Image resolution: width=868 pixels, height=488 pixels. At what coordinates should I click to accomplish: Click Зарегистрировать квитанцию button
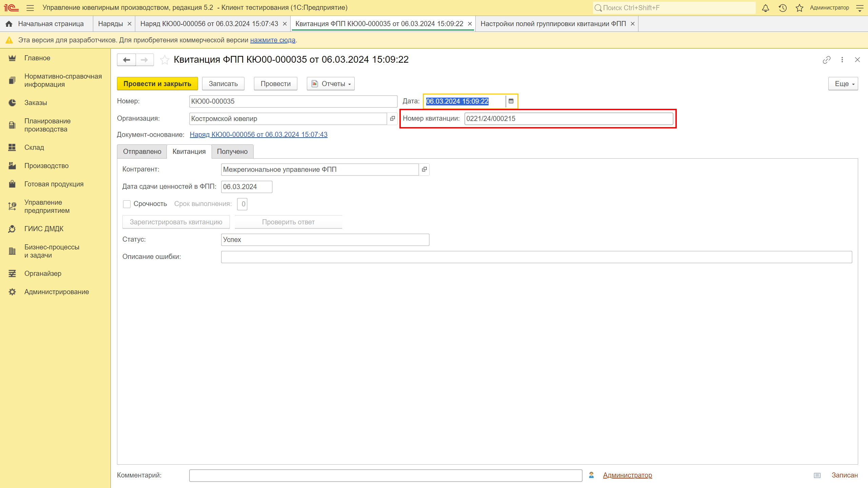click(176, 222)
